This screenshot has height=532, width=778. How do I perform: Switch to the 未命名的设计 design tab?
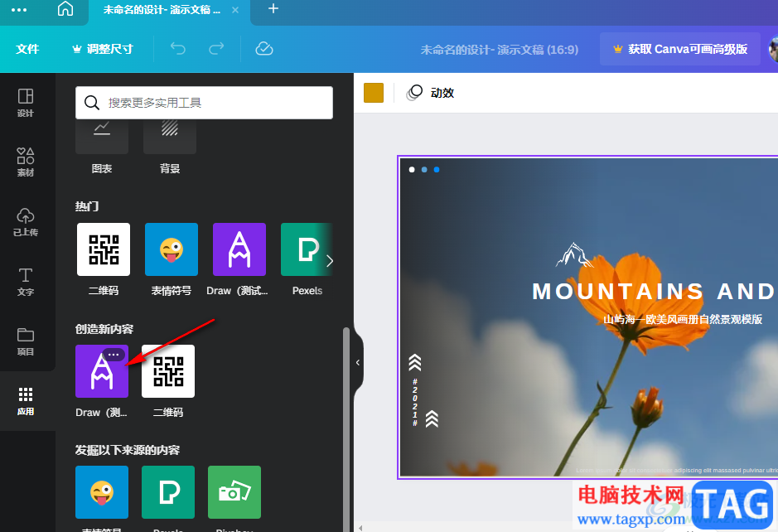(162, 10)
